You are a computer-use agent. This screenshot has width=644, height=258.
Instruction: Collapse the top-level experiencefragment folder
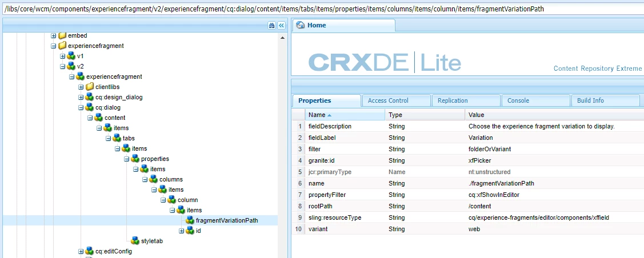(53, 46)
